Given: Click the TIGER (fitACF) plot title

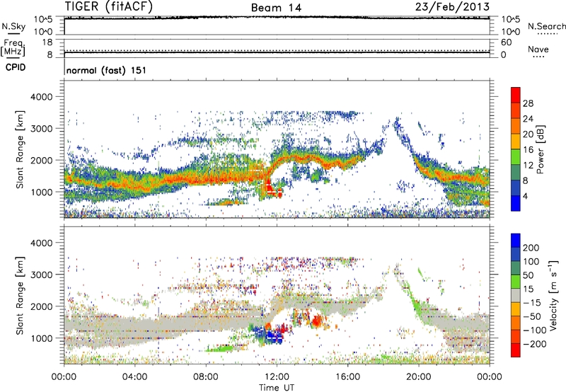Looking at the screenshot, I should [109, 6].
